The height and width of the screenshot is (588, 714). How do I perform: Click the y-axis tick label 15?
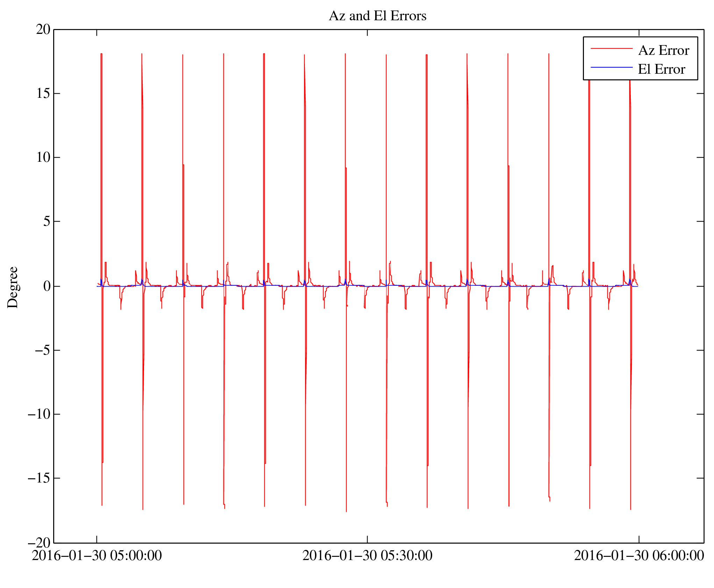point(43,94)
